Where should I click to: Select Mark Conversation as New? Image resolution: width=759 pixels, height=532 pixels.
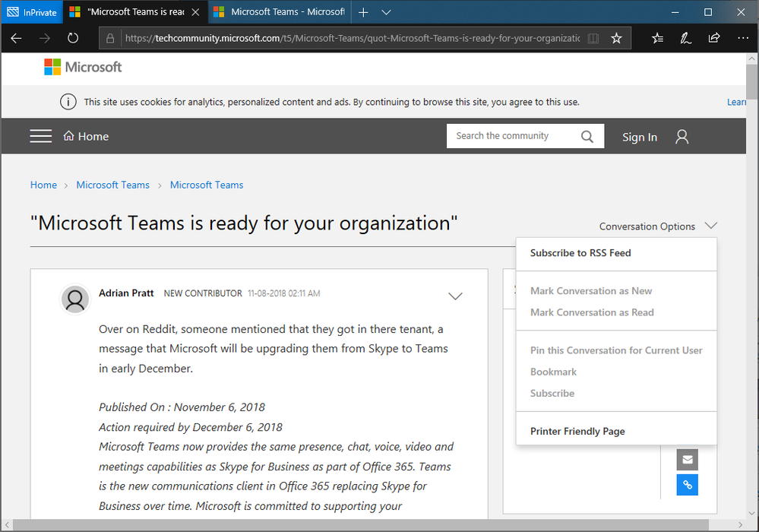coord(591,291)
